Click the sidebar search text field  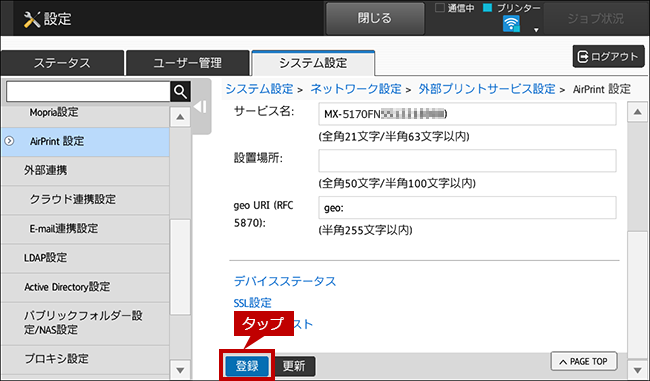coord(88,91)
